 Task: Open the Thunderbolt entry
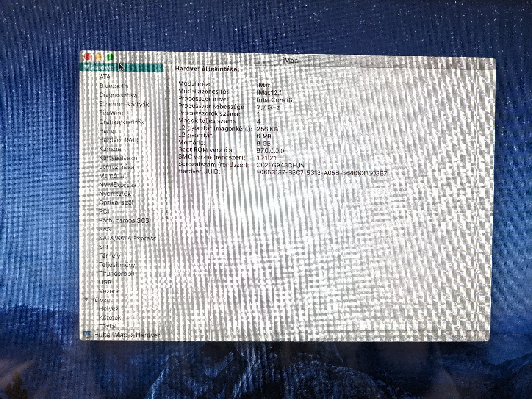pos(117,273)
